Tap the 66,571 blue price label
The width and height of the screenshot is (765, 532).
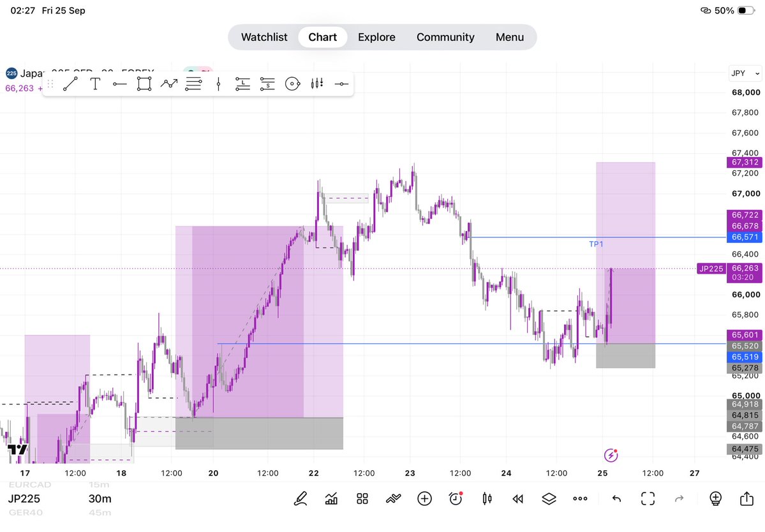click(x=745, y=237)
